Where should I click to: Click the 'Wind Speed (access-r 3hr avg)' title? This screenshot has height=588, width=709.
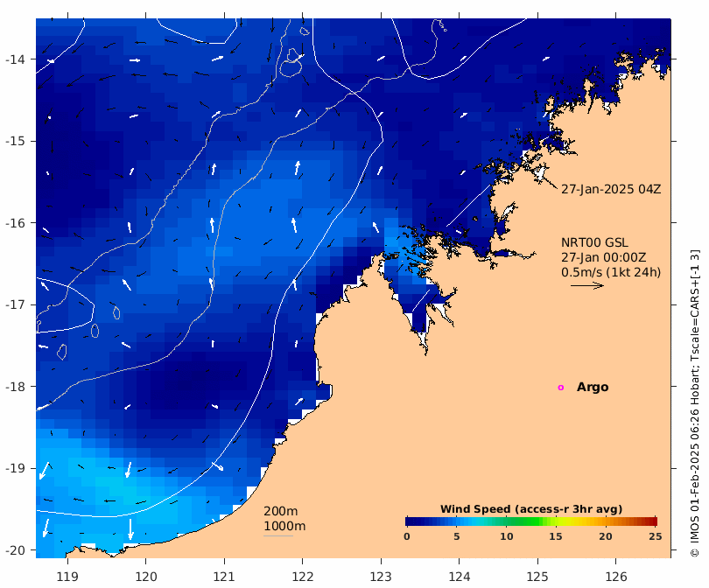click(x=531, y=509)
